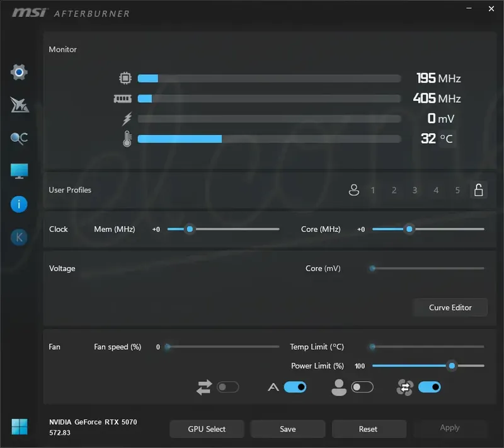Disable the fan-arrows toggle switch
Viewport: 504px width, 448px height.
coord(430,387)
